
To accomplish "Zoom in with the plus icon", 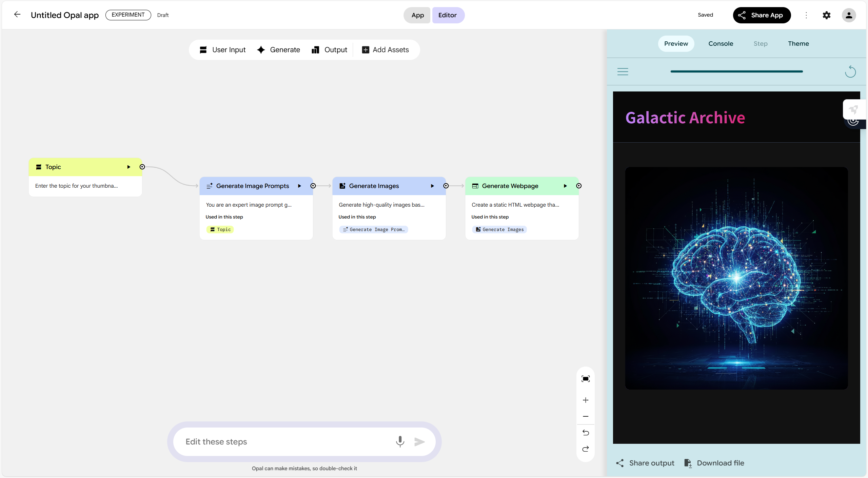I will click(x=586, y=400).
